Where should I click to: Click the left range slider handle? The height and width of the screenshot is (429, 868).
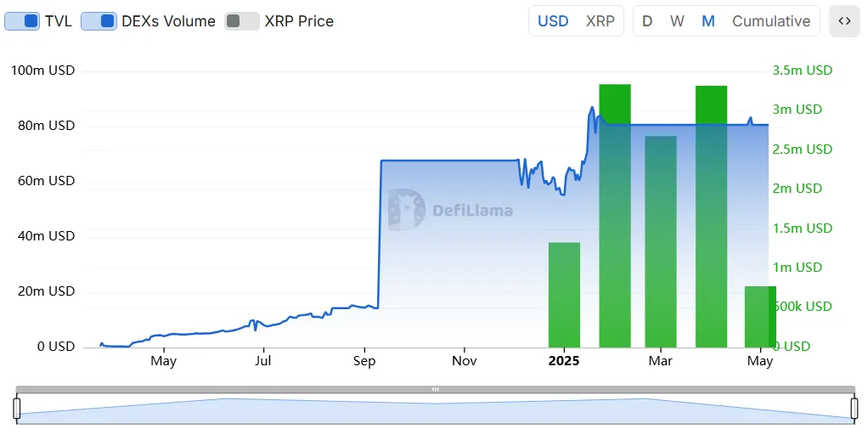(x=16, y=408)
